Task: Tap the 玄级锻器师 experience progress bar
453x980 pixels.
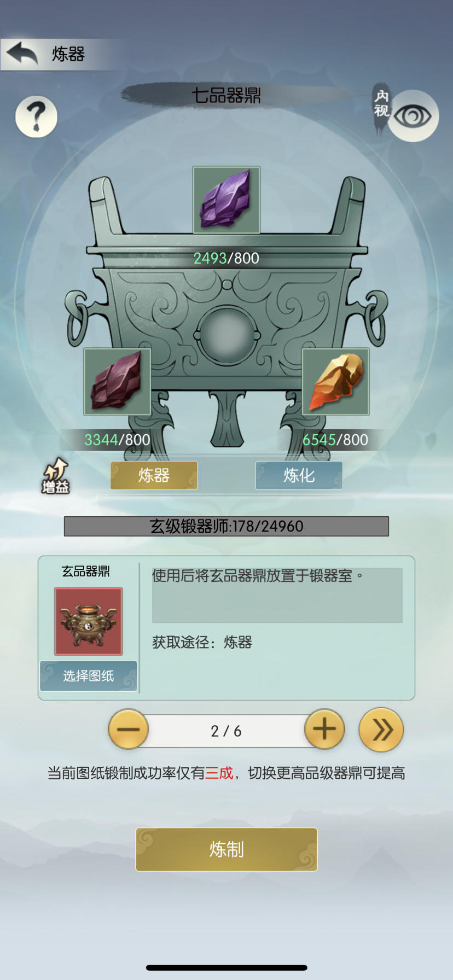Action: [226, 526]
